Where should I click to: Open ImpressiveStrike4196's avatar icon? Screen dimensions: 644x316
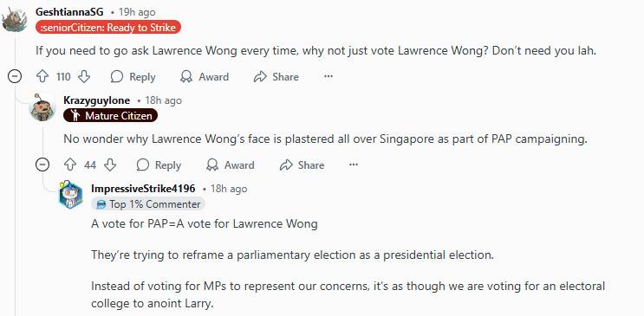pyautogui.click(x=71, y=196)
